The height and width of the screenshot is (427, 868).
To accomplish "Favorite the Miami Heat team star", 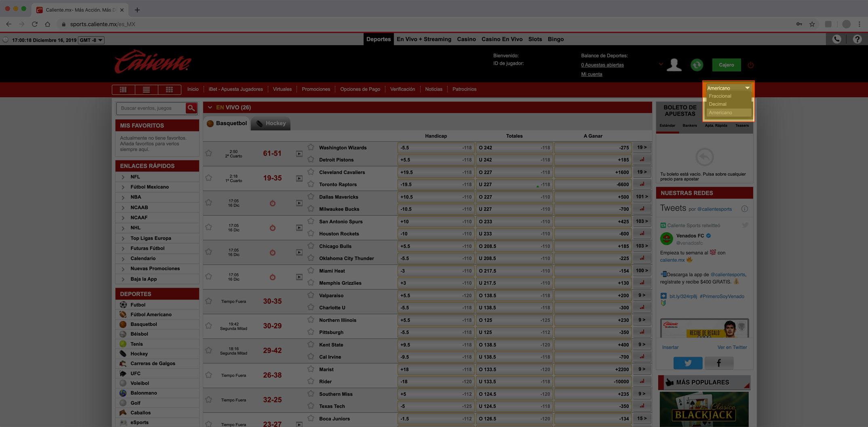I will [x=311, y=270].
